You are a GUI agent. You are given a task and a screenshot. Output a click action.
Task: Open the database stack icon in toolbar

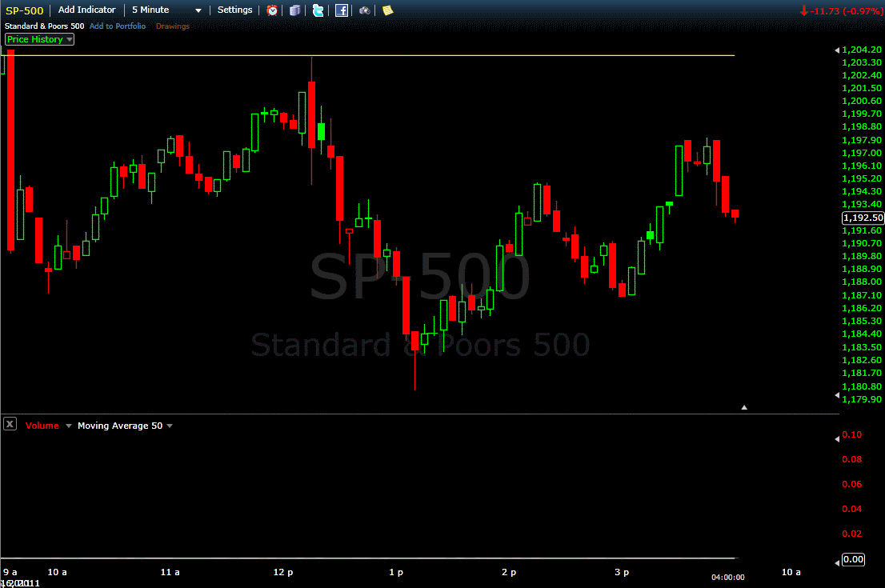coord(294,10)
